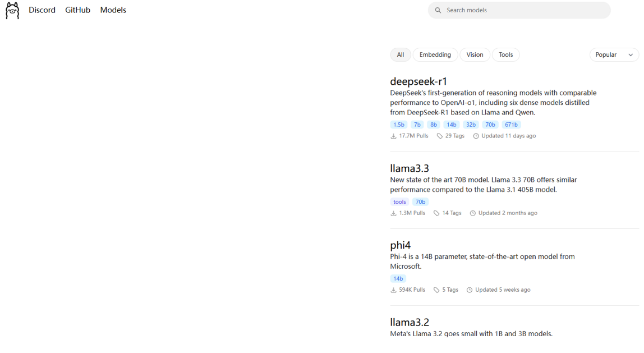
Task: Click the clock icon by Updated 2 months ago
Action: [473, 213]
